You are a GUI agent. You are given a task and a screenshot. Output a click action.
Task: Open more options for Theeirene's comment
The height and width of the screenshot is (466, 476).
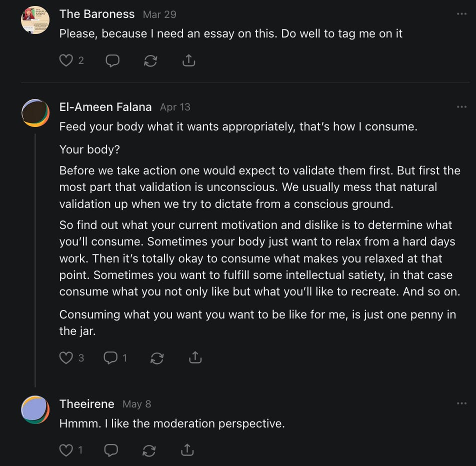coord(461,403)
